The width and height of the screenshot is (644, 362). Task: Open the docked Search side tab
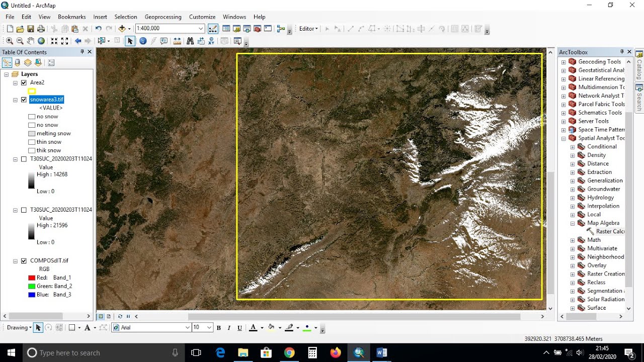click(x=639, y=98)
